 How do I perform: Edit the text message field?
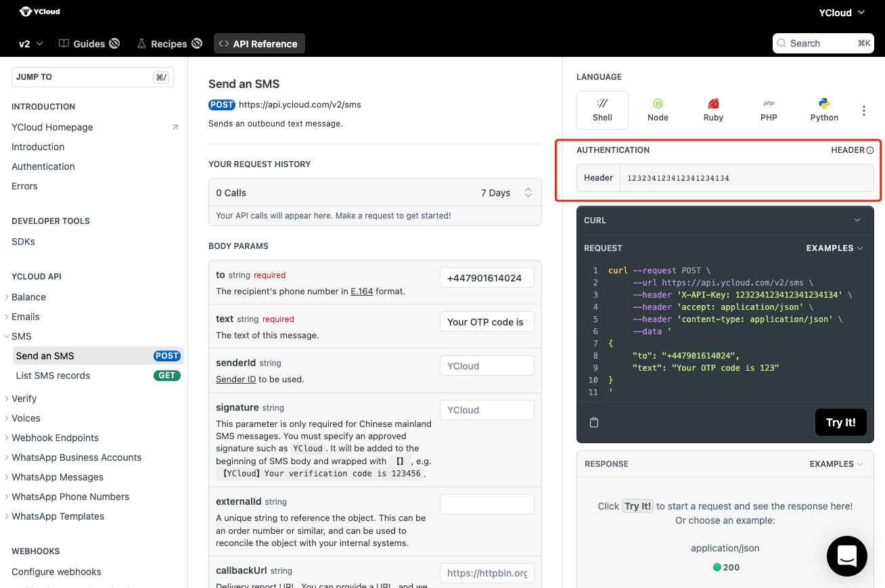[487, 322]
